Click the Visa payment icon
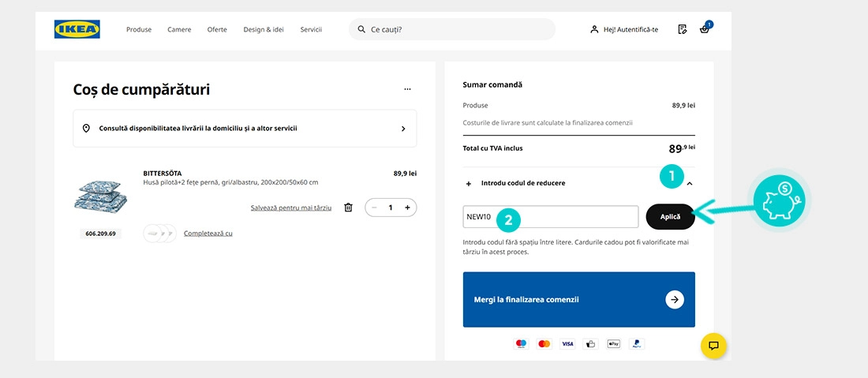Screen dimensions: 868x378 [567, 344]
